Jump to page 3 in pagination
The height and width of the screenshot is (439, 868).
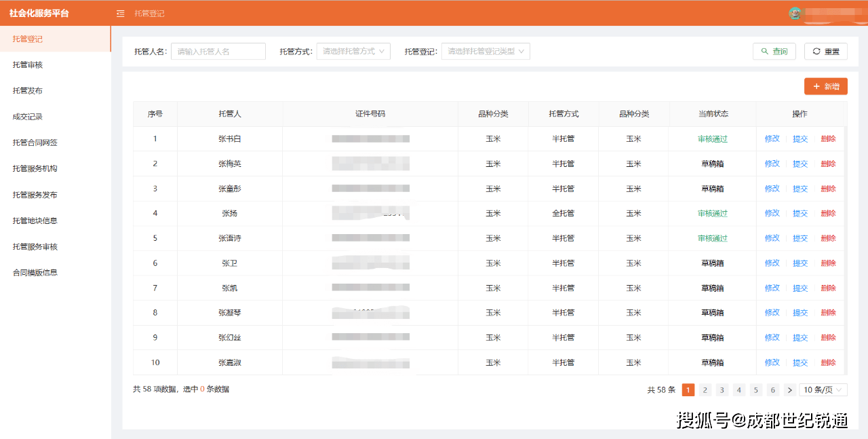(x=722, y=389)
